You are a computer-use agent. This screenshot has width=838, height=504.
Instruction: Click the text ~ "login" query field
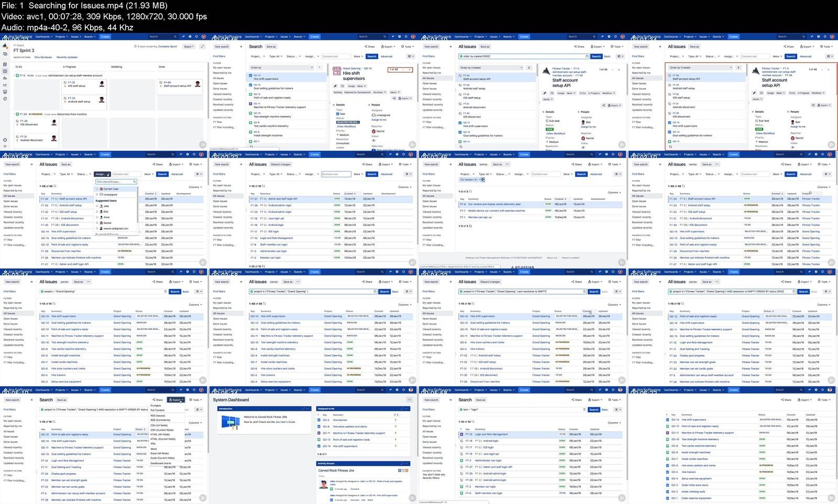522,409
